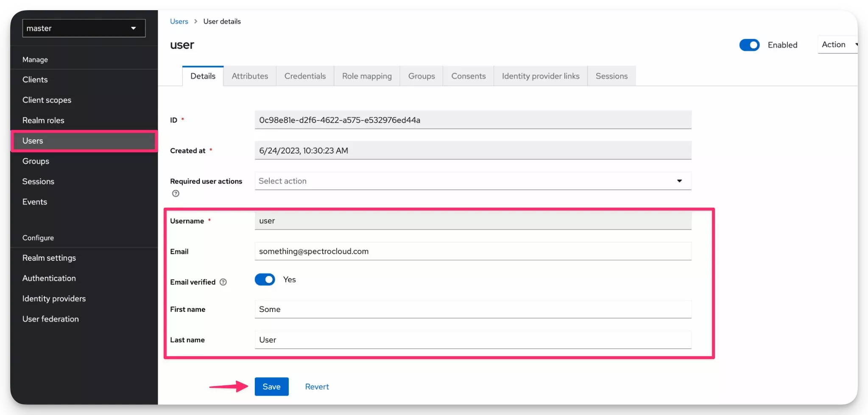
Task: Select Clients in the sidebar
Action: tap(35, 79)
